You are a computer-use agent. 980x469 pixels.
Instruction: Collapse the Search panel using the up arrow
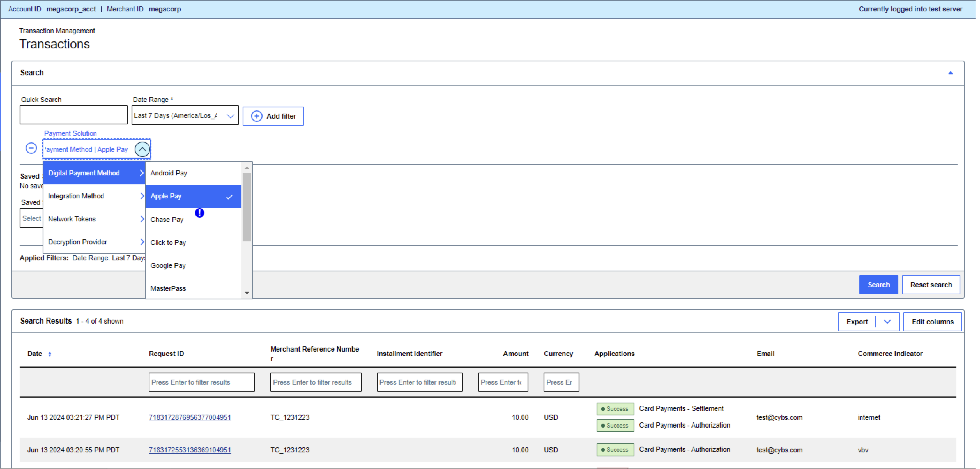(950, 73)
